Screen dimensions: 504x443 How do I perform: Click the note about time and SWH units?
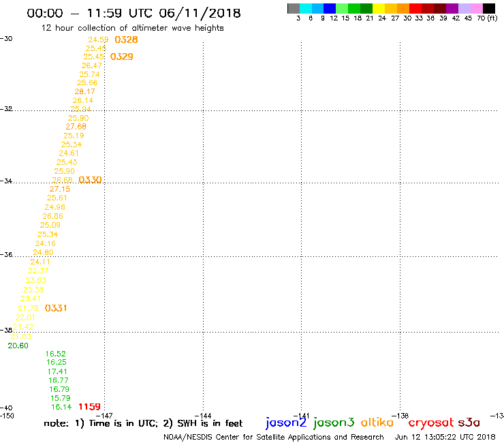click(143, 423)
